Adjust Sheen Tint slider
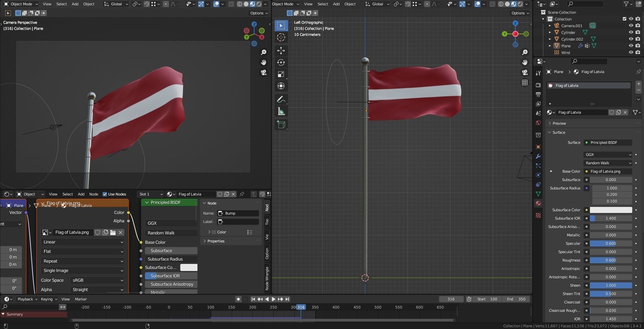 (611, 294)
